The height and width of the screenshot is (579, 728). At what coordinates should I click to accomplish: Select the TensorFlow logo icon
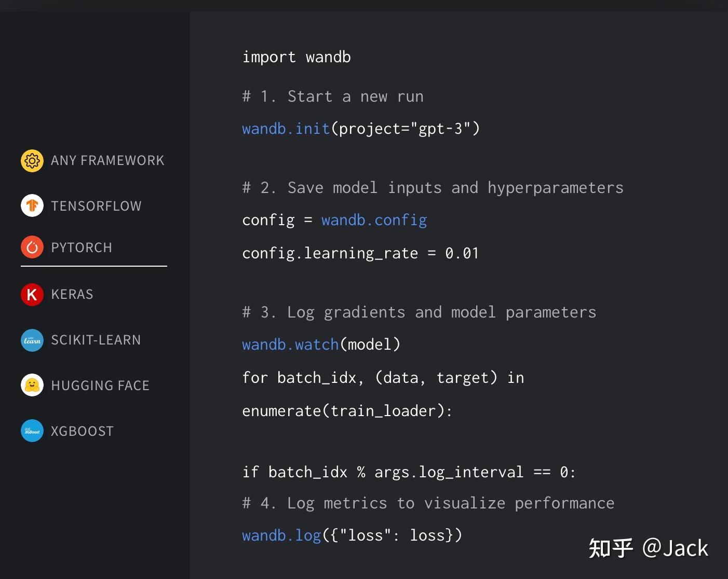(32, 205)
